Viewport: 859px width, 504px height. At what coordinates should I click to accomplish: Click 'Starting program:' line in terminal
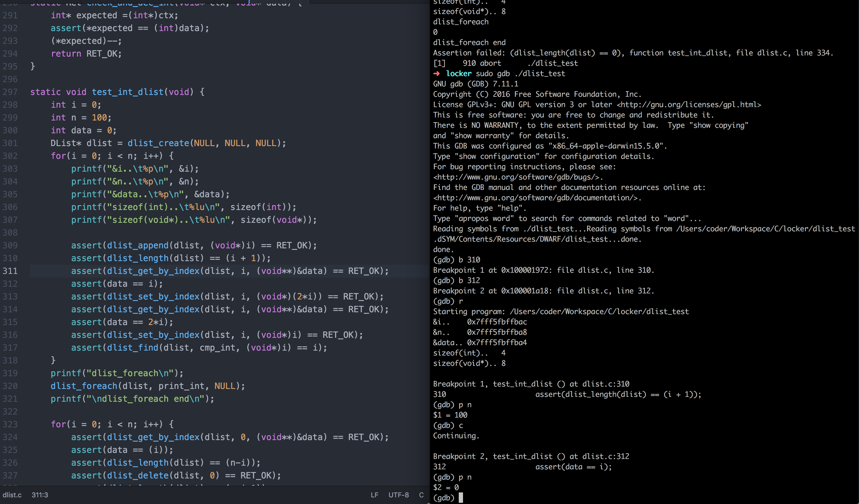[561, 312]
